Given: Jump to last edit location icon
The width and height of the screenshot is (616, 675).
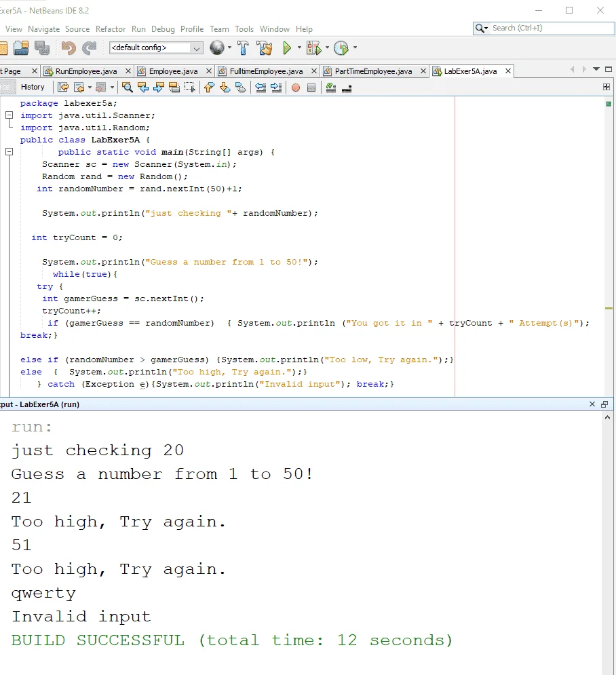Looking at the screenshot, I should click(63, 88).
